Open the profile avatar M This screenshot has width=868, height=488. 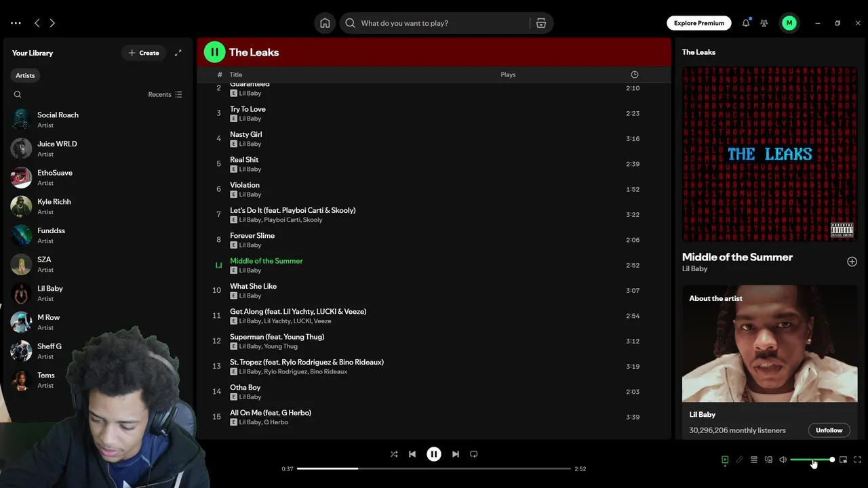click(789, 23)
